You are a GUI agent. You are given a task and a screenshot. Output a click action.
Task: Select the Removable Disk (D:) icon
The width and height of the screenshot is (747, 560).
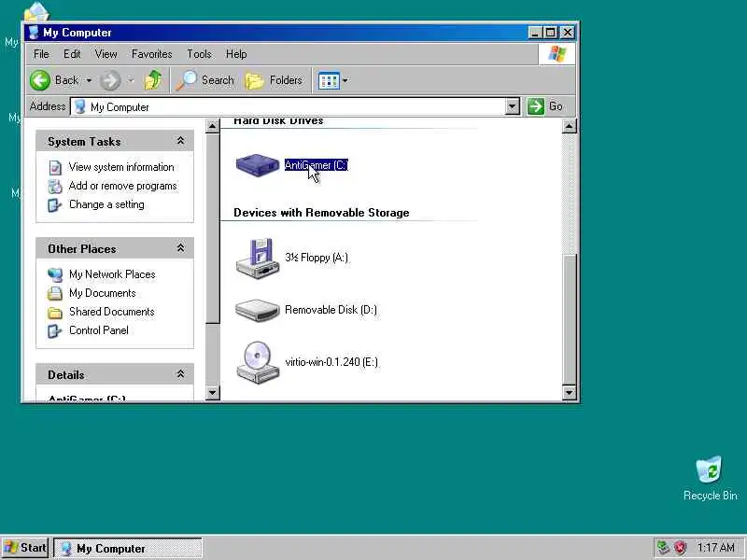click(x=258, y=310)
